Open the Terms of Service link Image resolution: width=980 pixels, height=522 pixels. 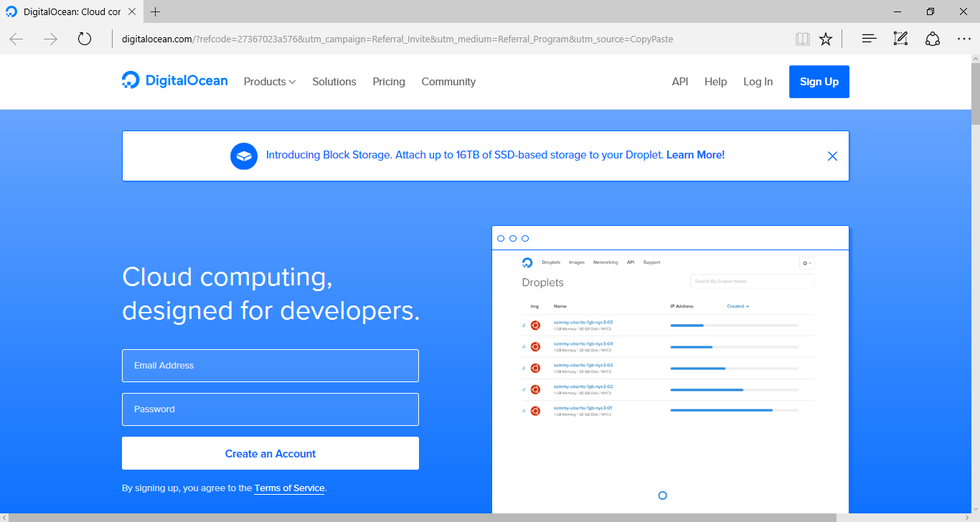click(289, 488)
